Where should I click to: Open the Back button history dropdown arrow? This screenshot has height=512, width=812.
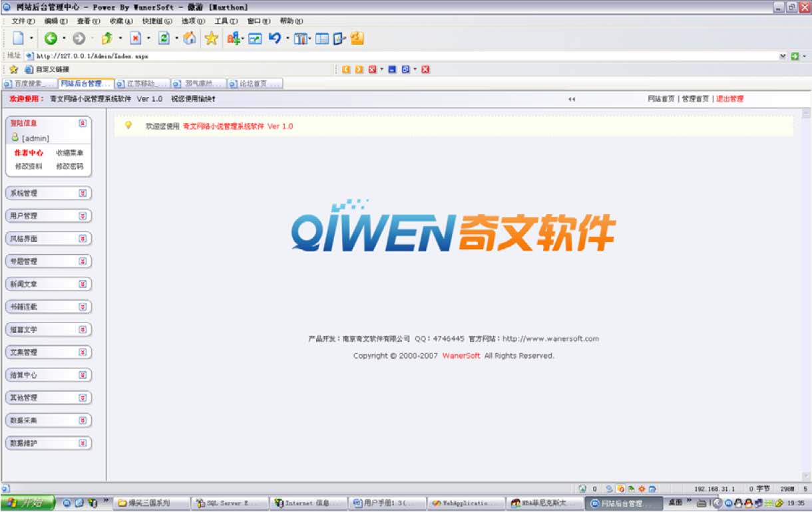64,39
